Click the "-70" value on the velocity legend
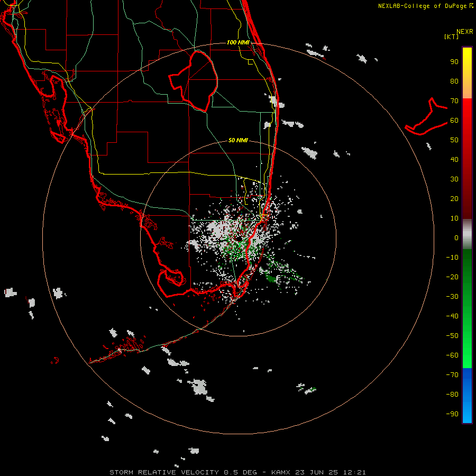476x476 pixels. pos(452,375)
